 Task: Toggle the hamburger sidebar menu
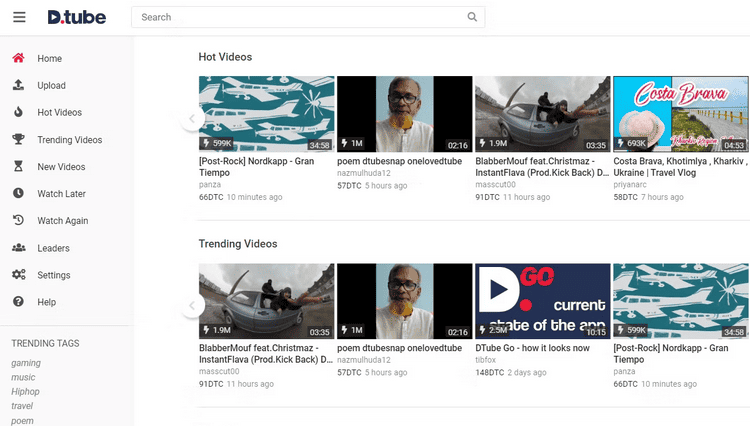(x=20, y=17)
